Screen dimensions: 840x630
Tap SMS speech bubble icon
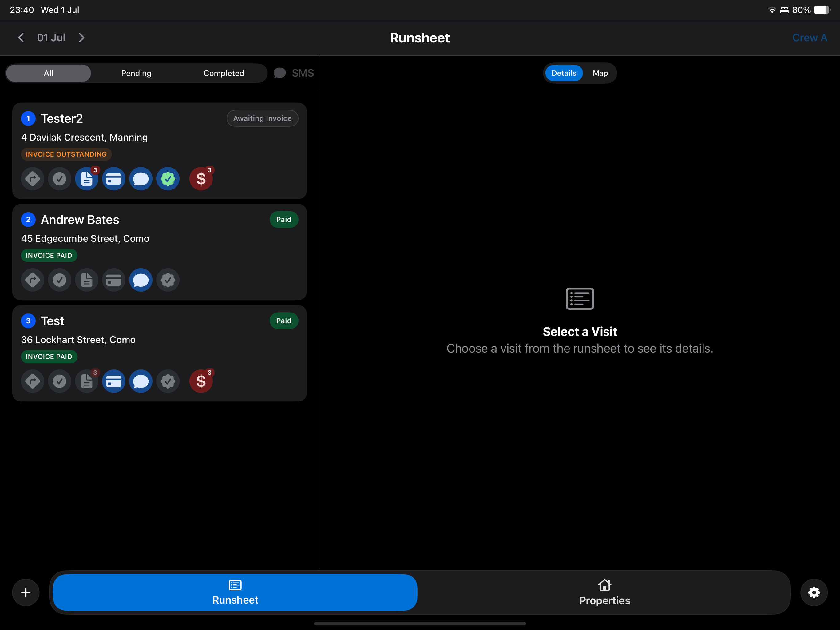[280, 73]
